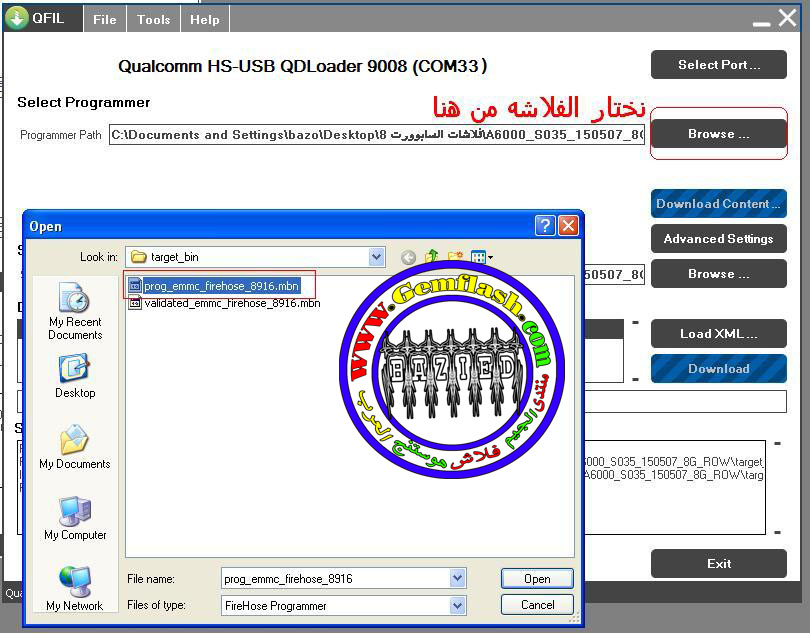Click the QFIL green download logo icon
This screenshot has height=633, width=810.
[17, 18]
